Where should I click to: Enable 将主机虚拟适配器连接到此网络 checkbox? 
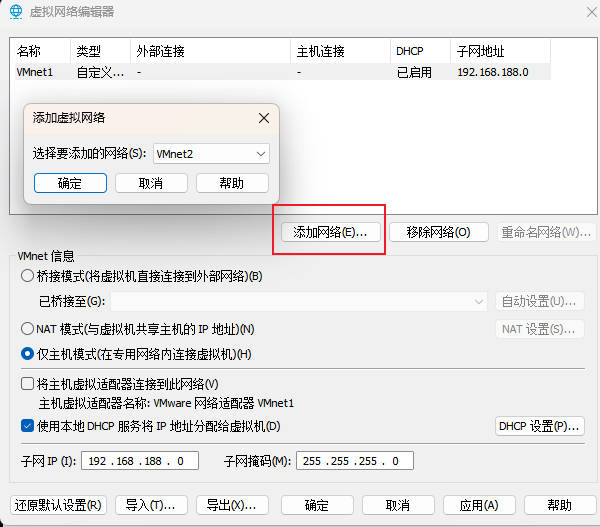click(x=27, y=384)
